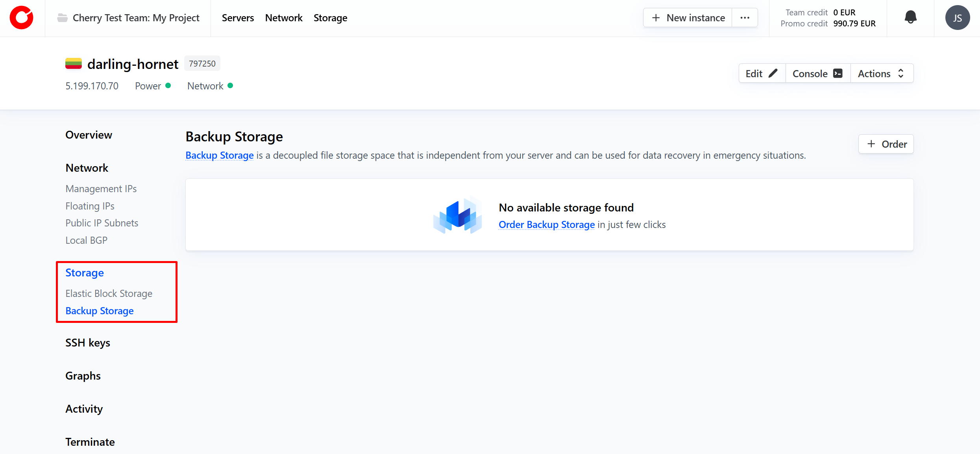
Task: Follow the Order Backup Storage link
Action: (546, 224)
